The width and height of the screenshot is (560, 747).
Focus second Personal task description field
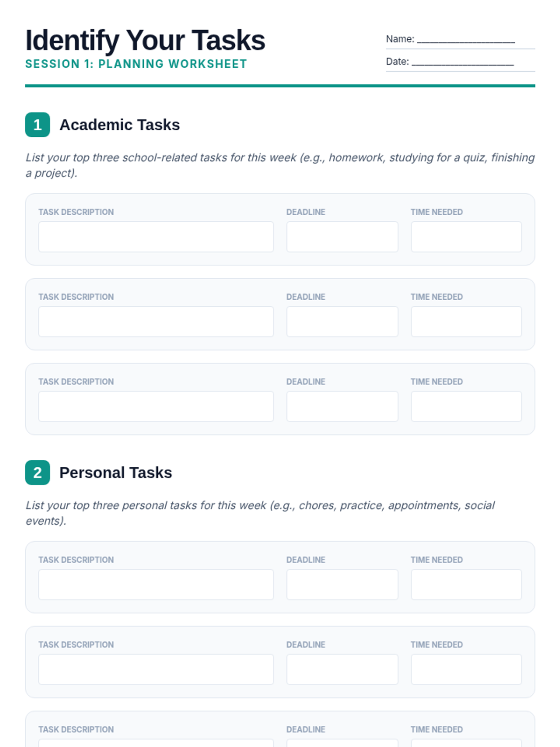point(156,669)
